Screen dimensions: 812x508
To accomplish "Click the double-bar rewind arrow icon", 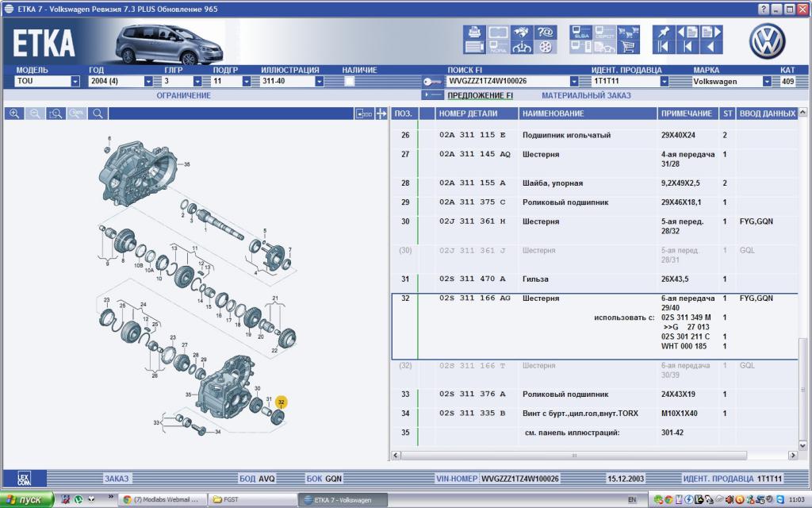I will 664,47.
